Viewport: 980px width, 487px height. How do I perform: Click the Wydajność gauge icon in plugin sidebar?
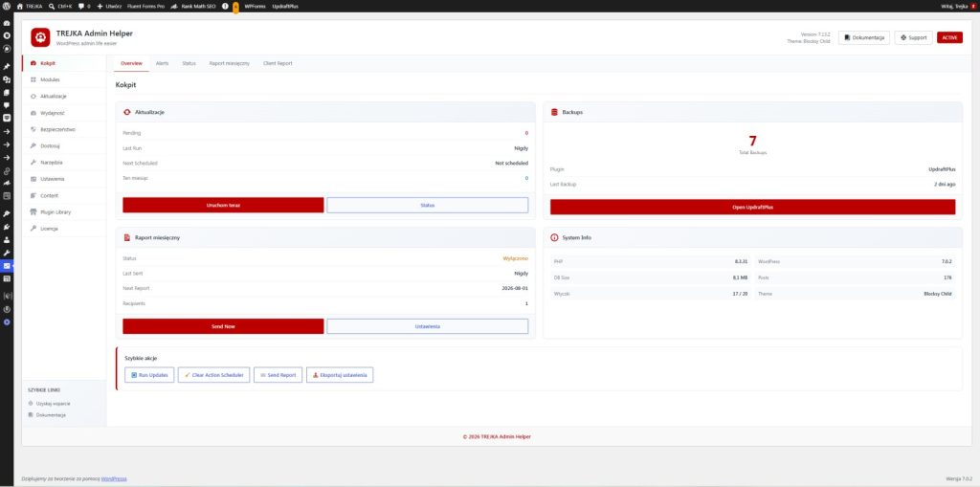point(33,113)
